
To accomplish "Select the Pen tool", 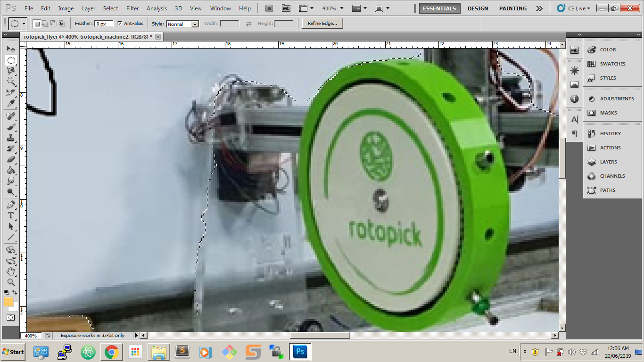I will point(11,205).
